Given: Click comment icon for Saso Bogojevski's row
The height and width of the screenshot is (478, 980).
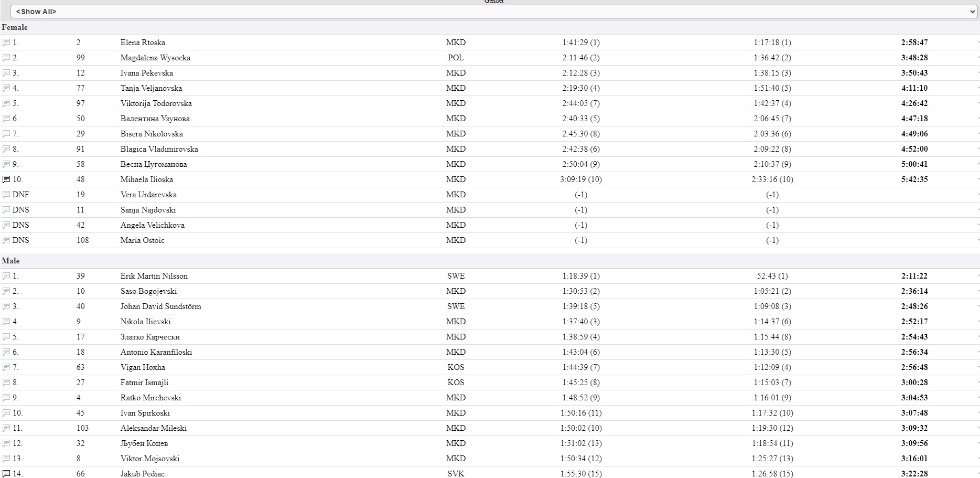Looking at the screenshot, I should pyautogui.click(x=6, y=291).
